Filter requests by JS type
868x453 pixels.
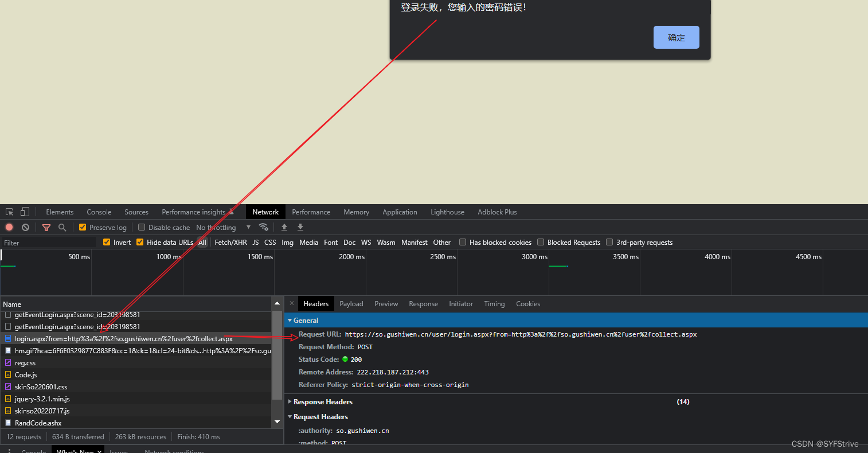click(256, 242)
